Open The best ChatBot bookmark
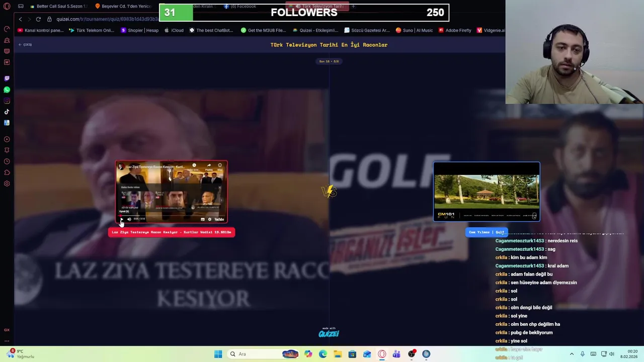The width and height of the screenshot is (644, 362). [211, 30]
